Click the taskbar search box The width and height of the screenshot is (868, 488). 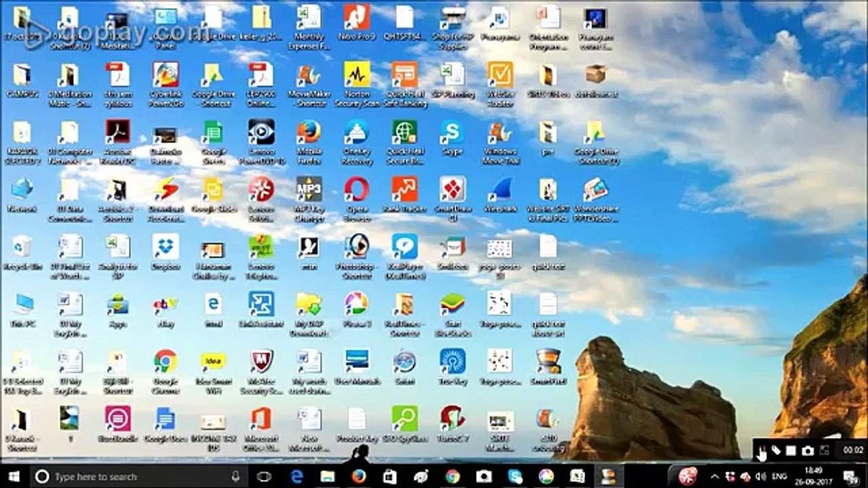(138, 476)
